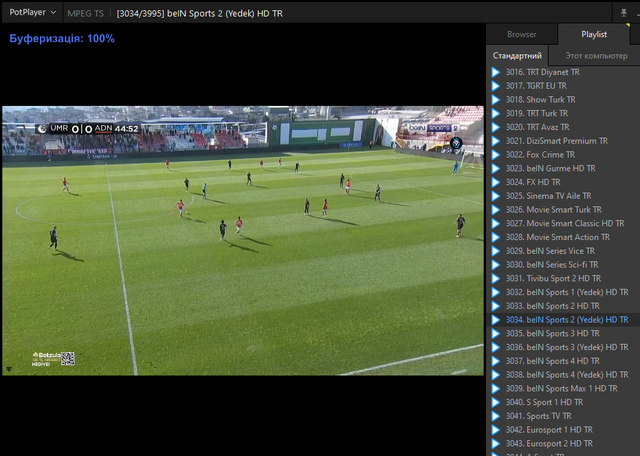Image resolution: width=640 pixels, height=456 pixels.
Task: Select channel text 3019. TRT Turk TR
Action: point(537,113)
